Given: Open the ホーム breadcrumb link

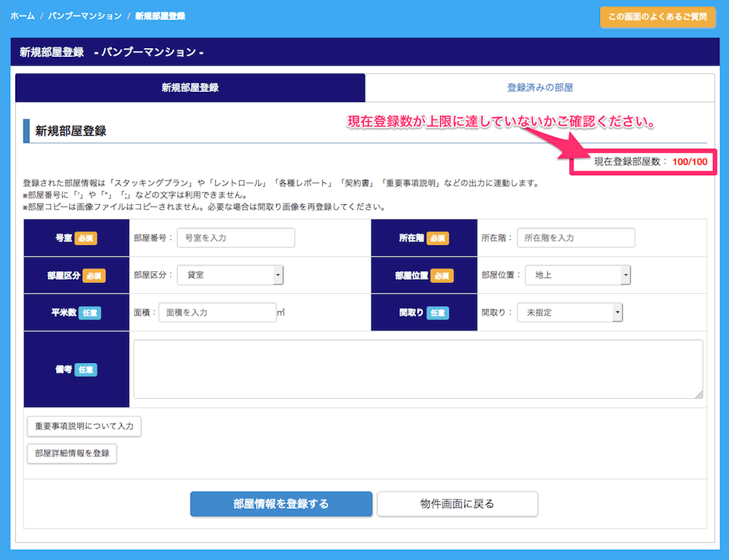Looking at the screenshot, I should [23, 16].
